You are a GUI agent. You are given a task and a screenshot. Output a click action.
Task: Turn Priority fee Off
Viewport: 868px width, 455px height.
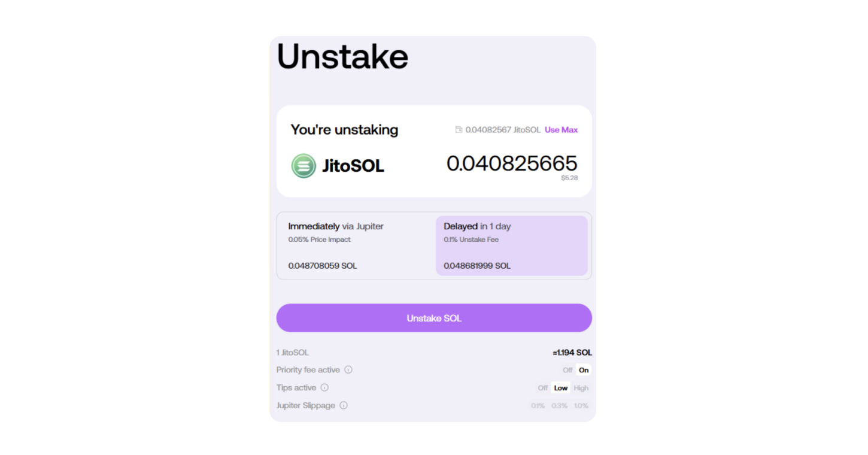[567, 370]
